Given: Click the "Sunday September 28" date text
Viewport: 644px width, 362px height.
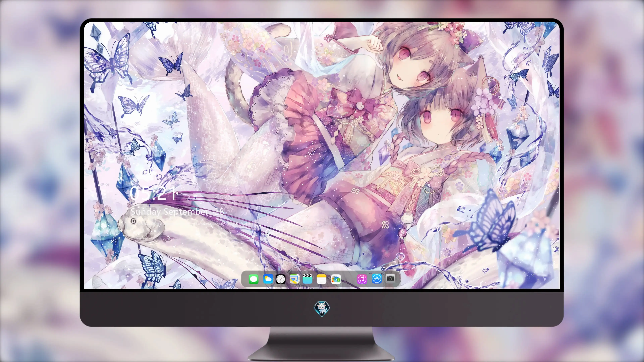Looking at the screenshot, I should 177,212.
